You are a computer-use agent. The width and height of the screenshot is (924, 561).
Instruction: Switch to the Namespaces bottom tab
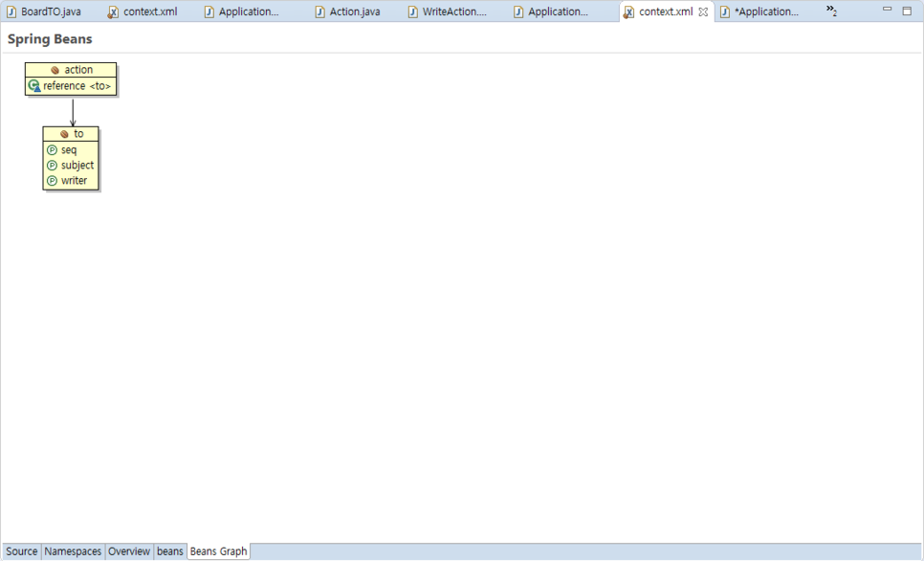tap(73, 551)
